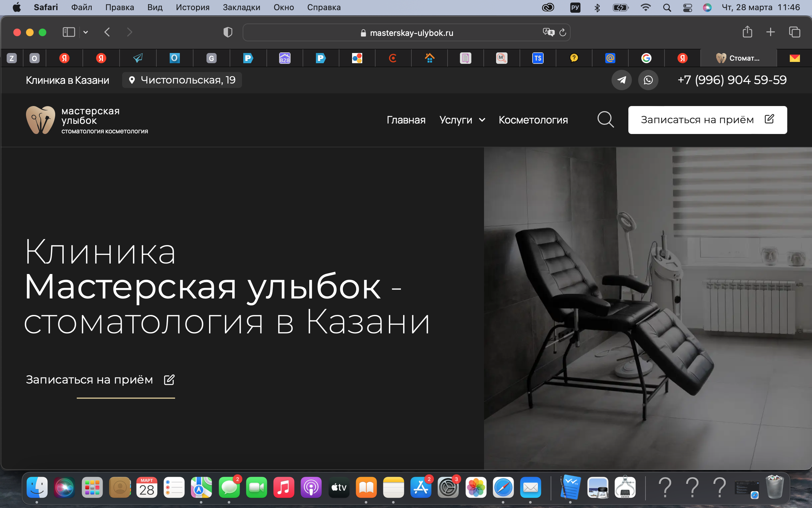Open the Safari compass icon in the Dock
The height and width of the screenshot is (508, 812).
503,487
